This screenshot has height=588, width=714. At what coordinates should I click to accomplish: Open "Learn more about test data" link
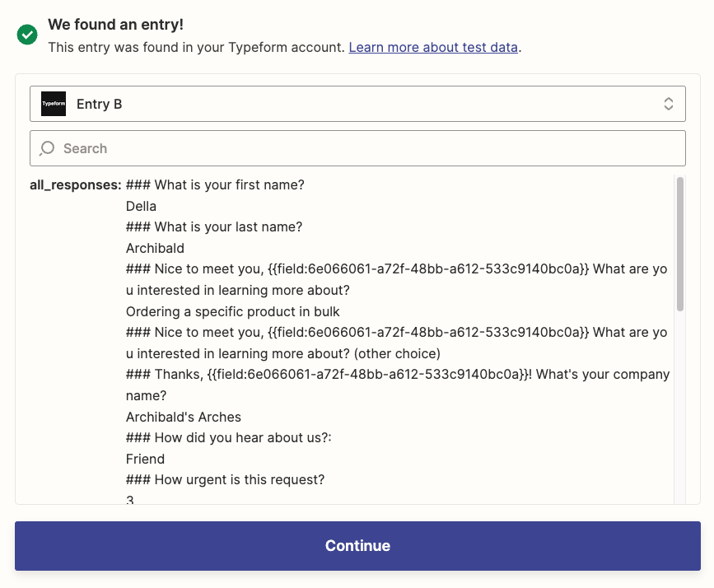pos(433,48)
